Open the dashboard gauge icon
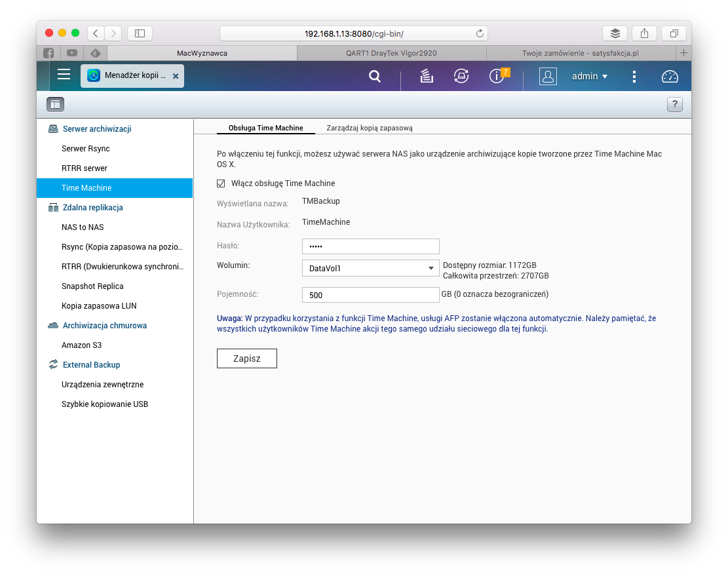The width and height of the screenshot is (728, 576). (x=670, y=77)
